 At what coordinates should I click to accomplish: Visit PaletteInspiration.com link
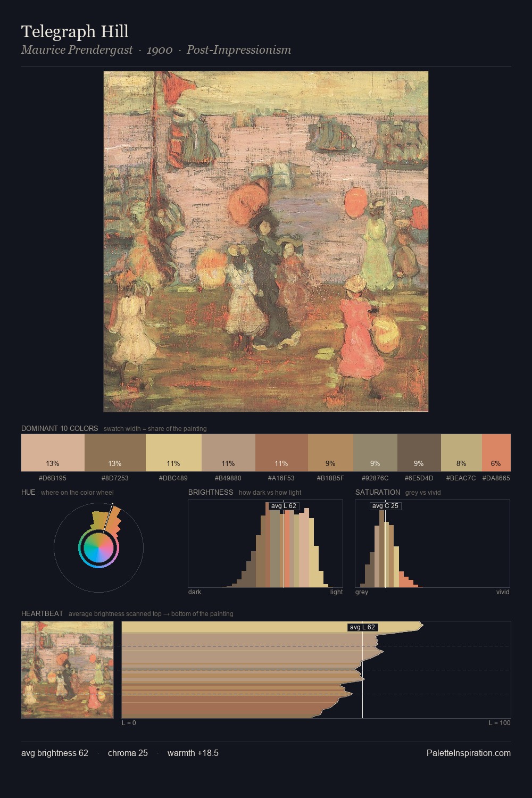pyautogui.click(x=469, y=753)
